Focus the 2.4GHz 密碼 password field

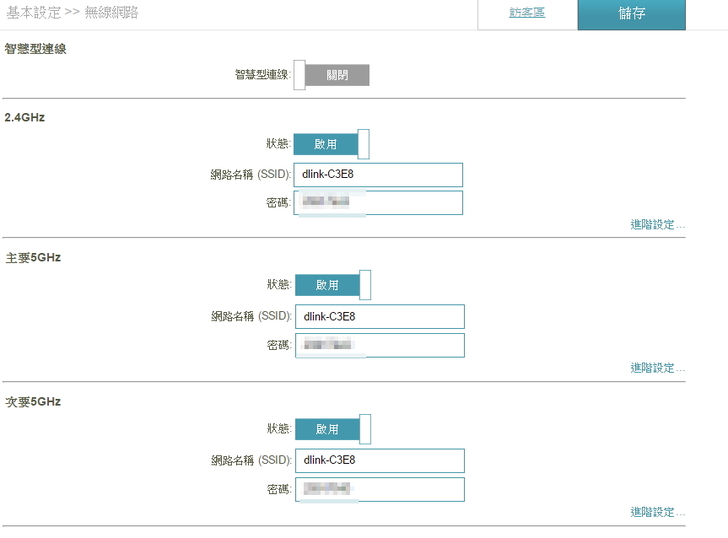(x=378, y=203)
